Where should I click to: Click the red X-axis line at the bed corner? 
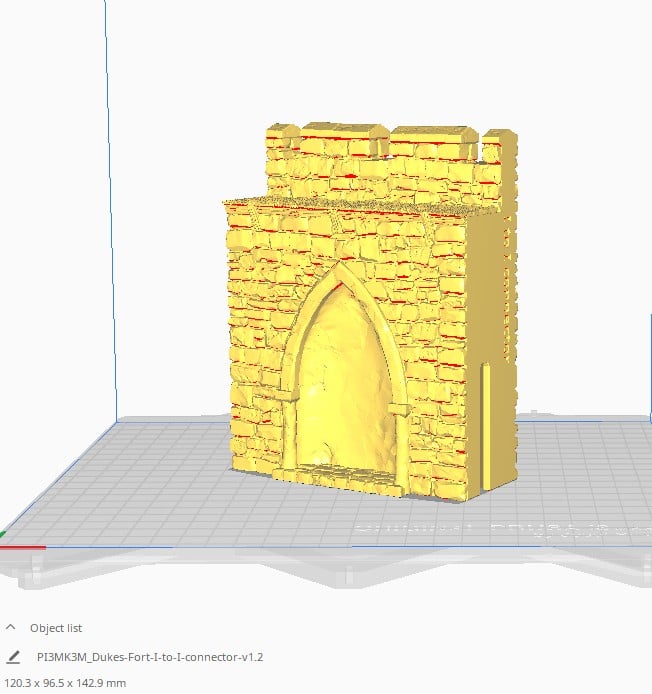pos(25,547)
